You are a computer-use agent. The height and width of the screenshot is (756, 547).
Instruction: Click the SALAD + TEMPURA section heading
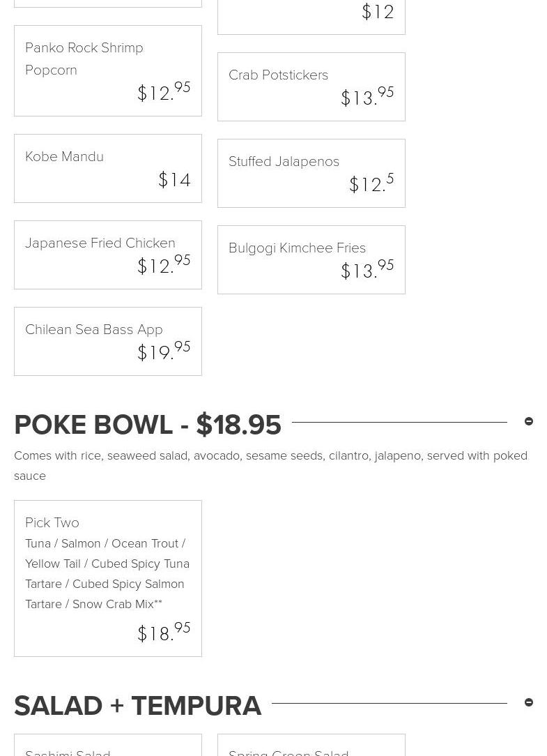tap(138, 706)
